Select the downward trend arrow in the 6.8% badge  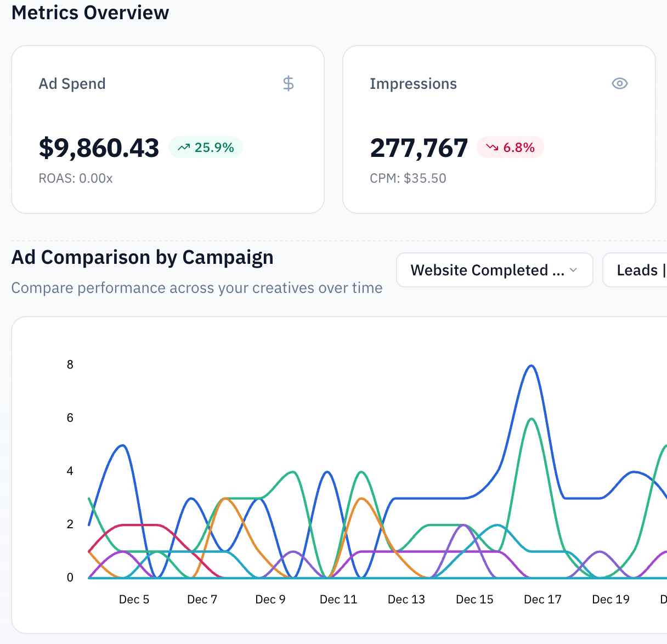492,147
